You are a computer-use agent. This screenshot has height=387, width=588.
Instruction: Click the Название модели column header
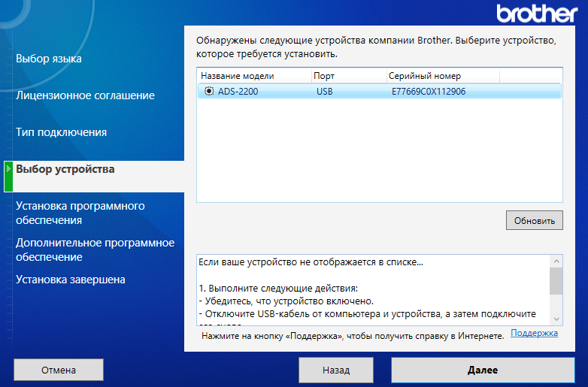[254, 76]
